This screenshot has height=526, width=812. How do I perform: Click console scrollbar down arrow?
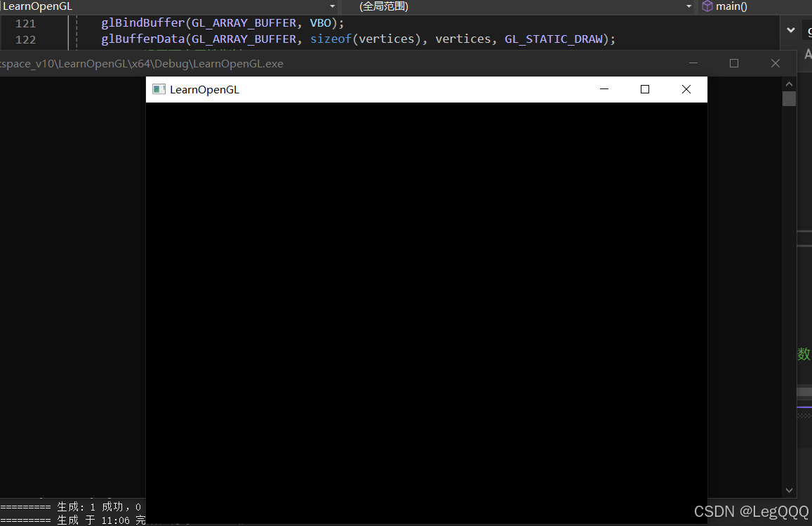tap(789, 490)
